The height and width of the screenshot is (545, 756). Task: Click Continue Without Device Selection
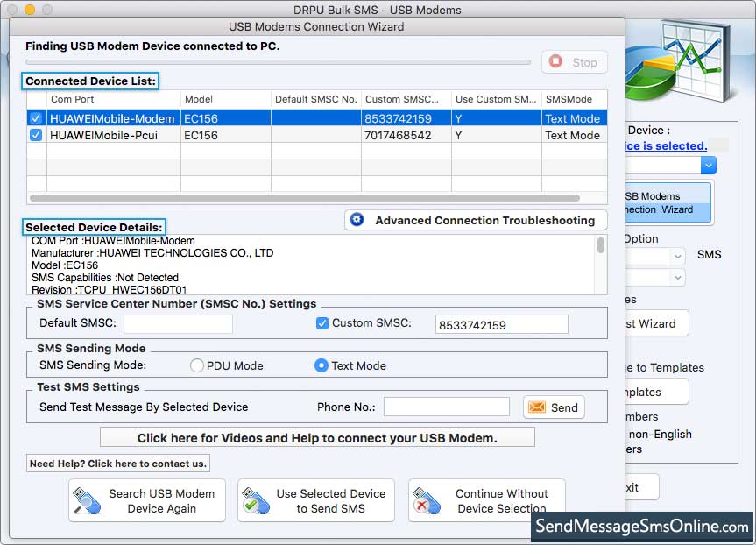click(x=487, y=500)
